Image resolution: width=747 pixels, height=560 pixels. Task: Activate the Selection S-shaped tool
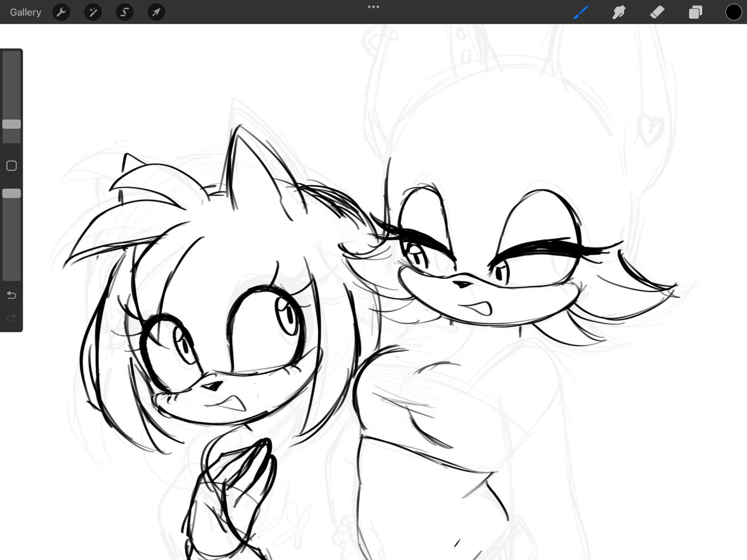pyautogui.click(x=124, y=12)
